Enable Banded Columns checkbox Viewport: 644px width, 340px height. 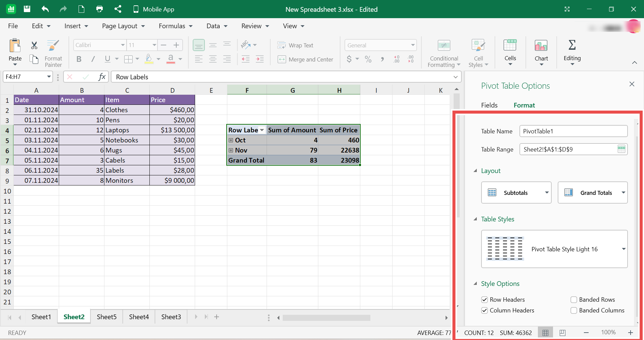point(573,310)
